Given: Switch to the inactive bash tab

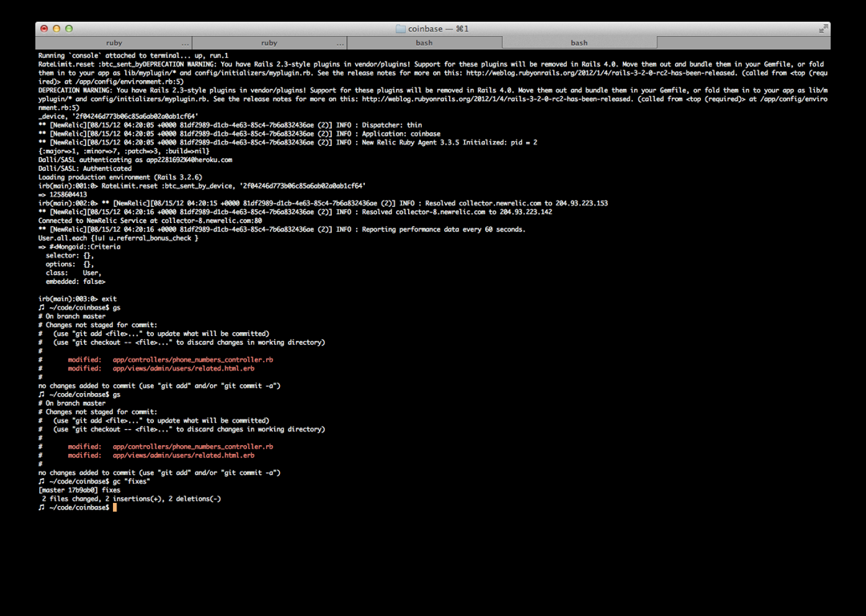Looking at the screenshot, I should 424,43.
